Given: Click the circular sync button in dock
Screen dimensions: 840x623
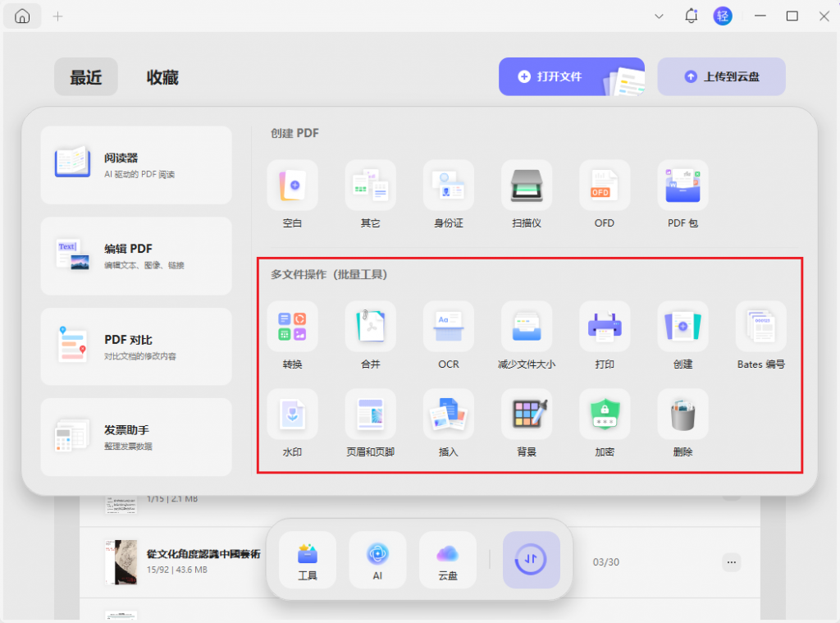Looking at the screenshot, I should pyautogui.click(x=532, y=560).
